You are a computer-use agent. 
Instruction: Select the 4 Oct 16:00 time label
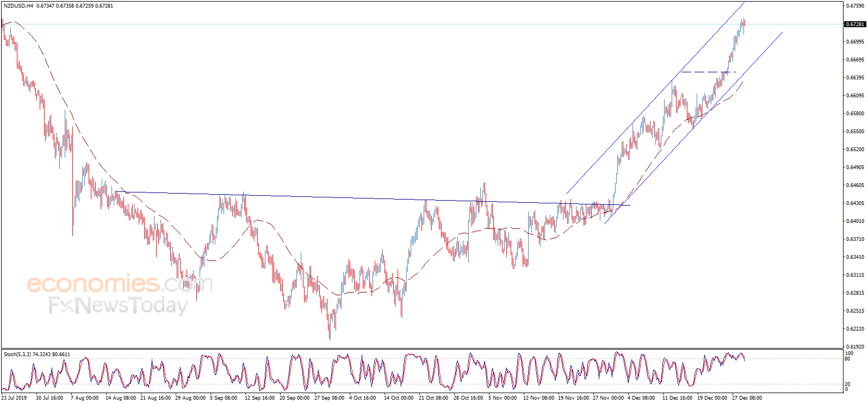coord(362,398)
